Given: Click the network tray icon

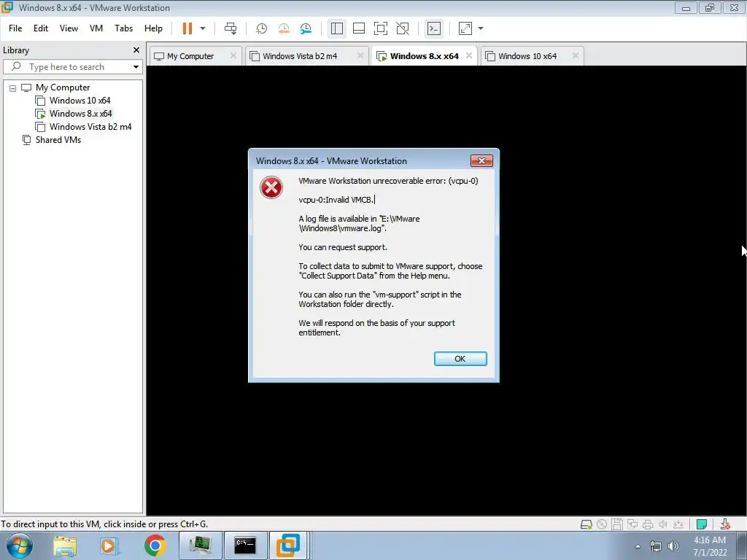Looking at the screenshot, I should (656, 547).
